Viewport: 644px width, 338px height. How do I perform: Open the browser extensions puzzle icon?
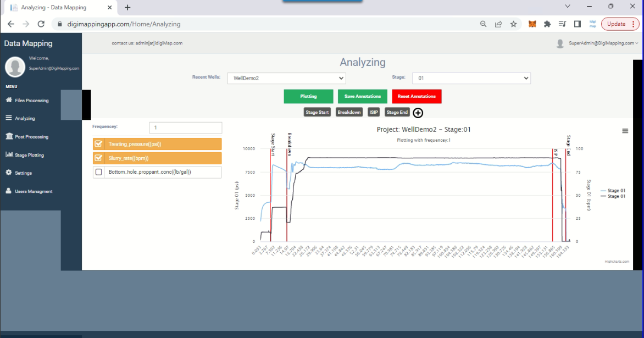click(x=547, y=24)
